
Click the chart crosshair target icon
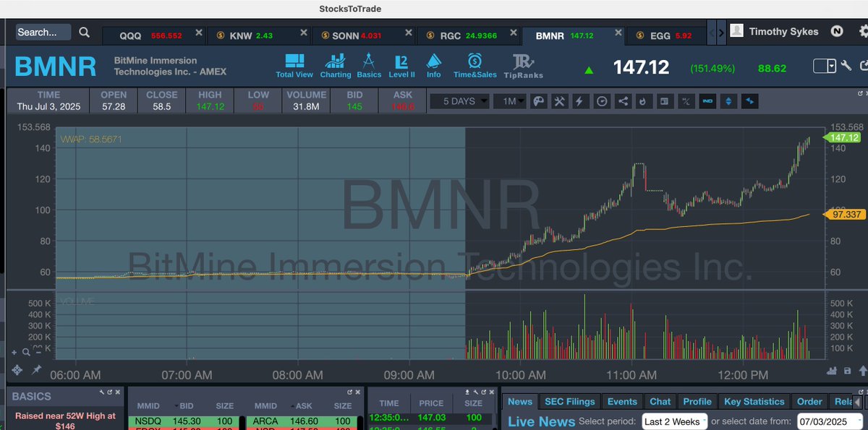[17, 370]
